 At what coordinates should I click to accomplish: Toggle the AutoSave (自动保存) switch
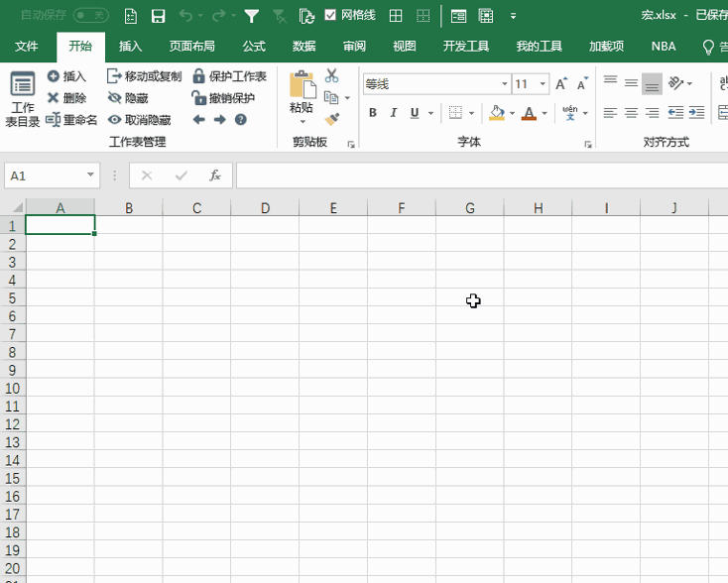pyautogui.click(x=91, y=15)
